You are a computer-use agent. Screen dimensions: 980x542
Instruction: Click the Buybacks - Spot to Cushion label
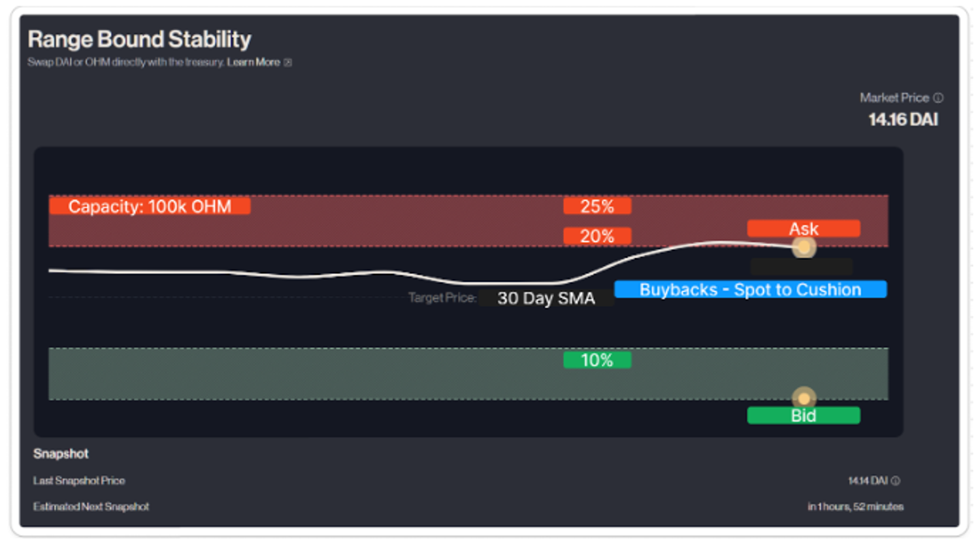click(750, 290)
